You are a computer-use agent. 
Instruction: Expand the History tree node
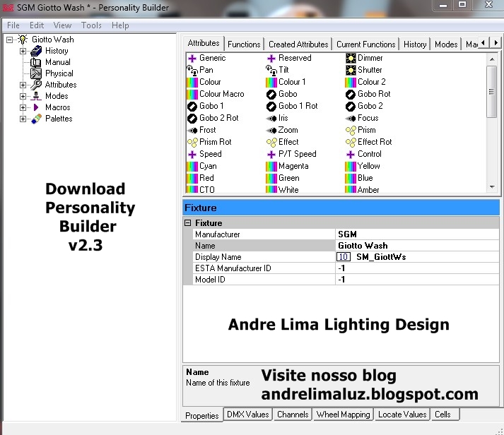[x=23, y=51]
